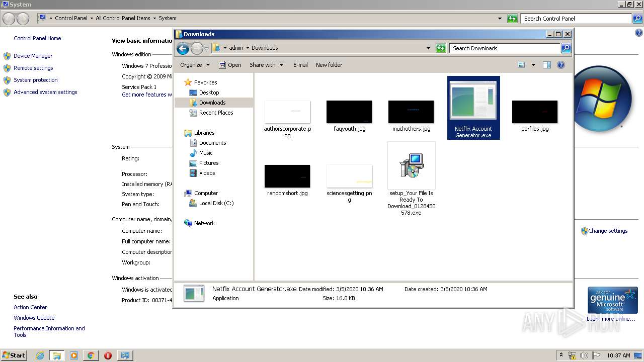Click the Open toolbar button
This screenshot has width=644, height=362.
(x=230, y=65)
